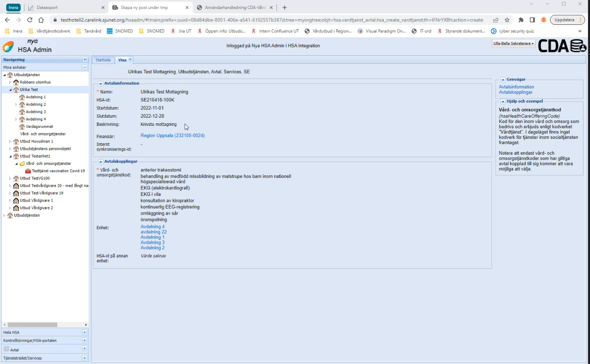Open the browser extensions puzzle icon

pyautogui.click(x=521, y=20)
